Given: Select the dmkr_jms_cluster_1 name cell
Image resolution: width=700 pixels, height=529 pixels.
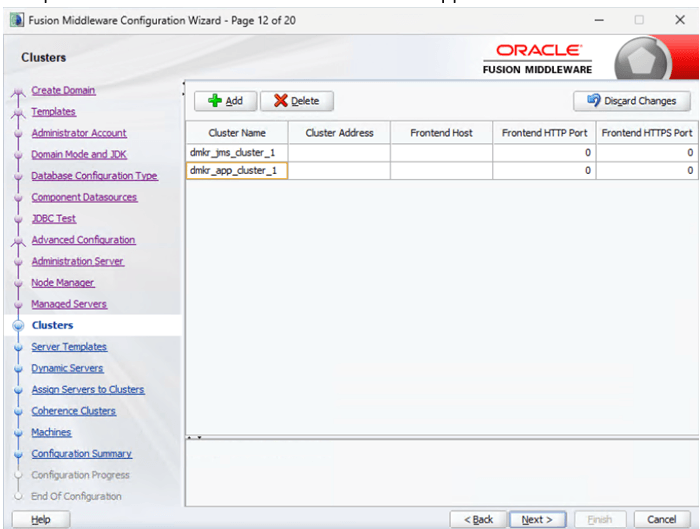Looking at the screenshot, I should click(x=237, y=153).
